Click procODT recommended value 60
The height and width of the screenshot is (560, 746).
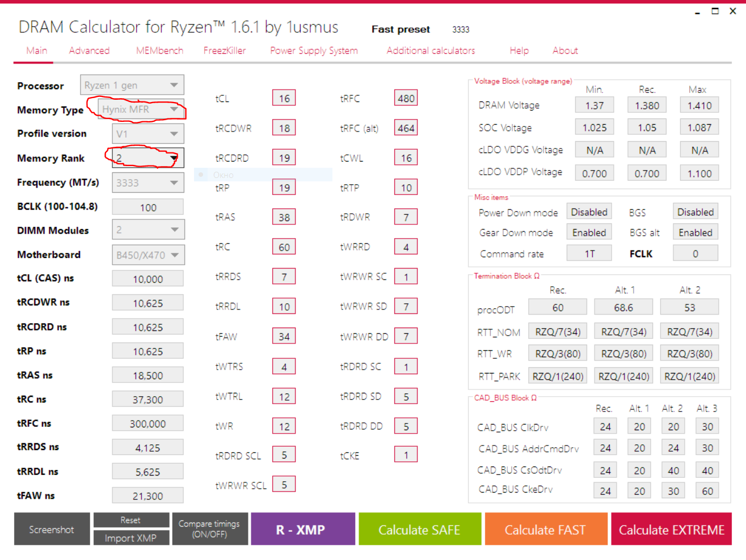point(558,307)
